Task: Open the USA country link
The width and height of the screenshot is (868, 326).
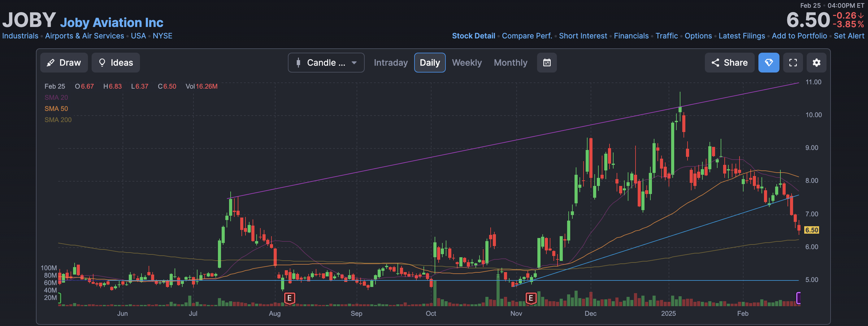Action: pos(138,36)
